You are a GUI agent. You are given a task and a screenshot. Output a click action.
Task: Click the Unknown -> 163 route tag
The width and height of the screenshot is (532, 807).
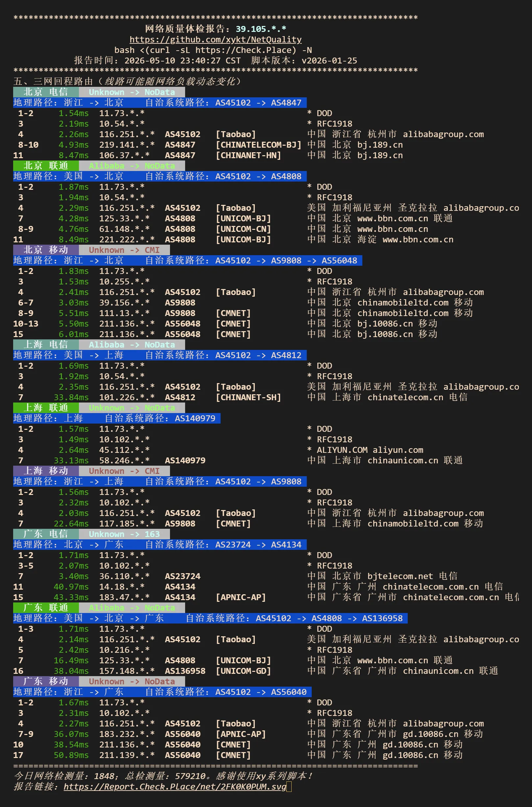click(x=124, y=533)
